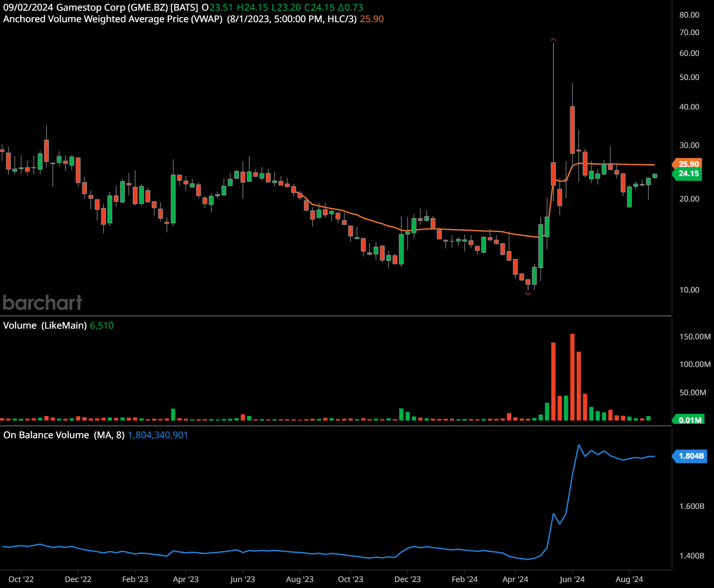This screenshot has width=714, height=588.
Task: Click the green 0.01M volume tag
Action: (689, 420)
